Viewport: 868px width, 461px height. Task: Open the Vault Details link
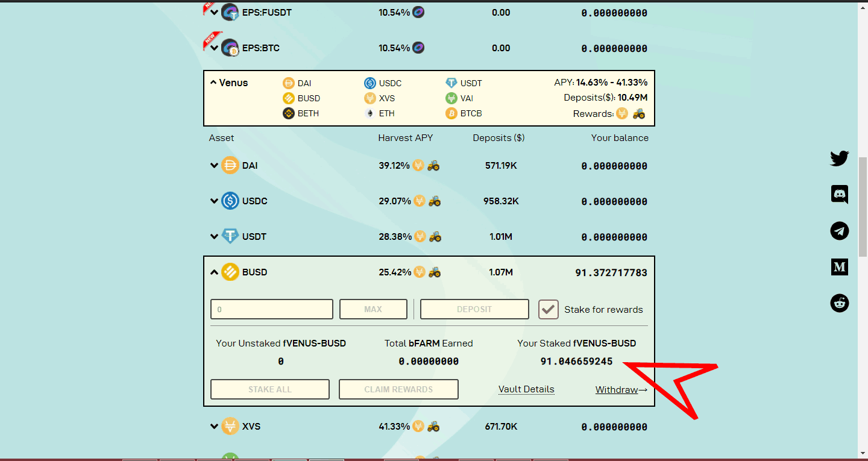pyautogui.click(x=526, y=389)
